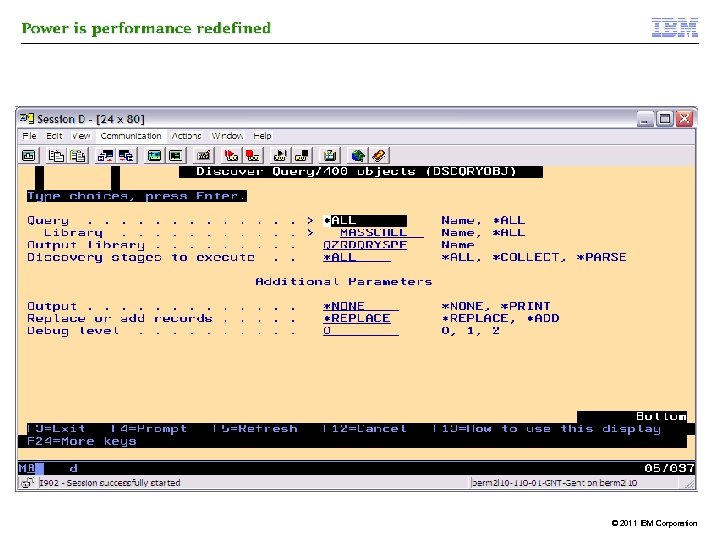The image size is (720, 540).
Task: Click the Session D title bar icon
Action: coord(27,119)
